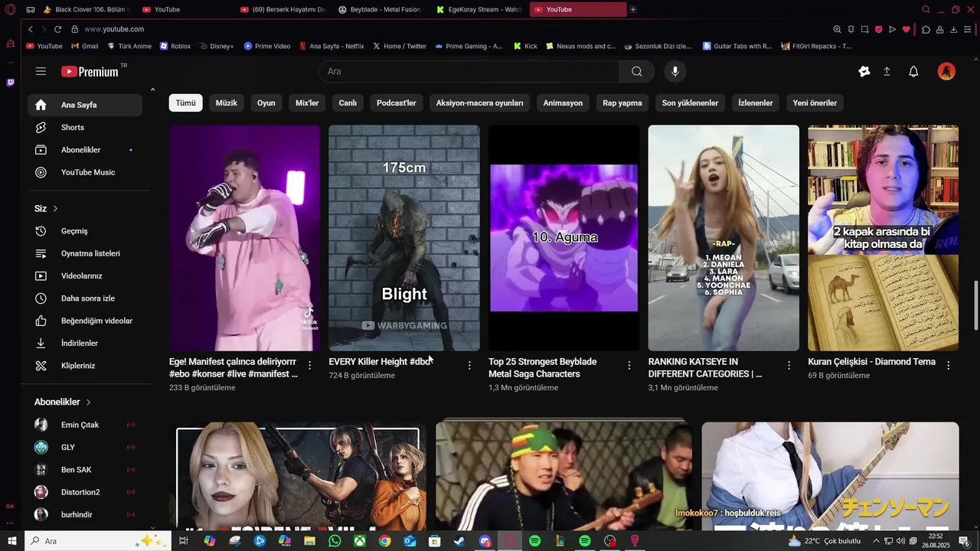The image size is (980, 551).
Task: Click the Windows Start button
Action: point(11,541)
